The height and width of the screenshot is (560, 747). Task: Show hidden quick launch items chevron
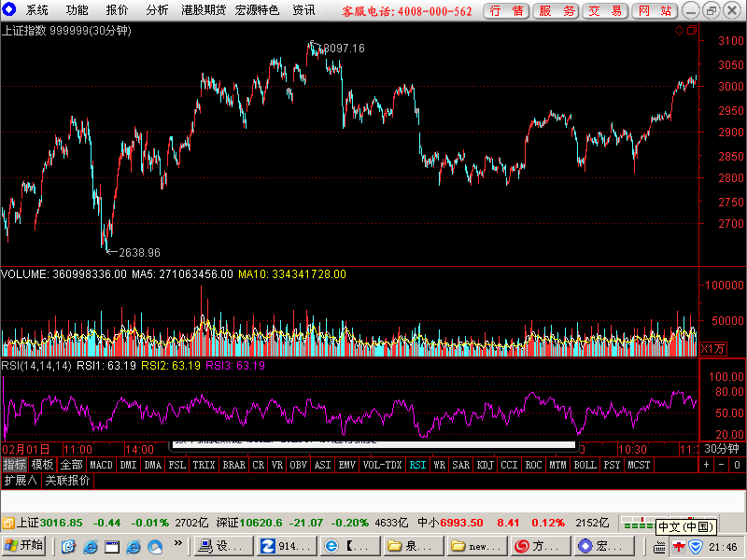(x=178, y=543)
